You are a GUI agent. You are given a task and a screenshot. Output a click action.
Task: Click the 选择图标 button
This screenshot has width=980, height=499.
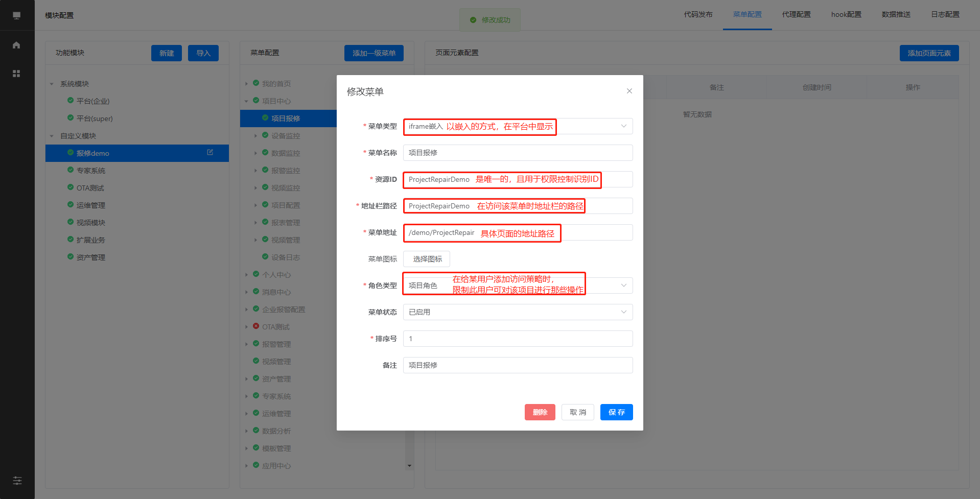(x=427, y=259)
